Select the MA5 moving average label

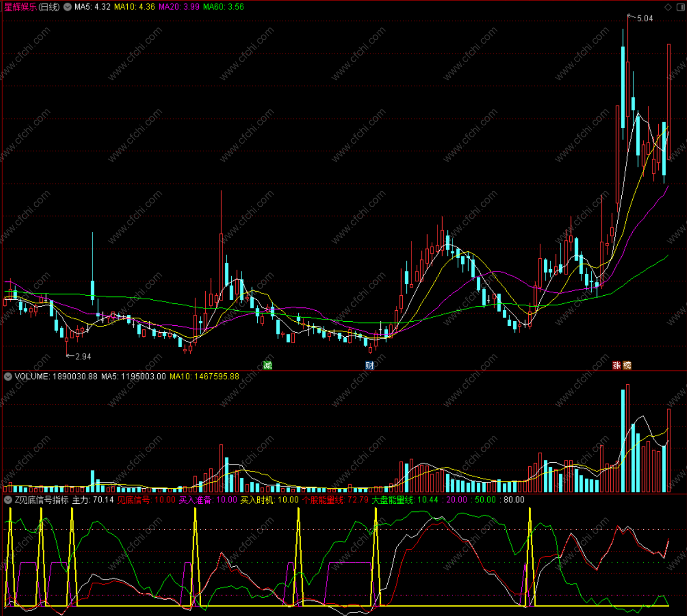click(93, 7)
